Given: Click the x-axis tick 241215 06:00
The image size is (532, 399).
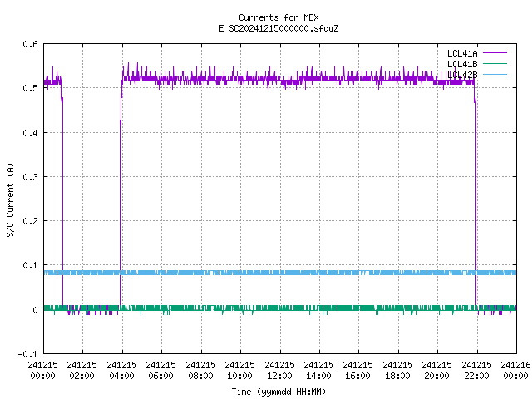Looking at the screenshot, I should point(160,370).
